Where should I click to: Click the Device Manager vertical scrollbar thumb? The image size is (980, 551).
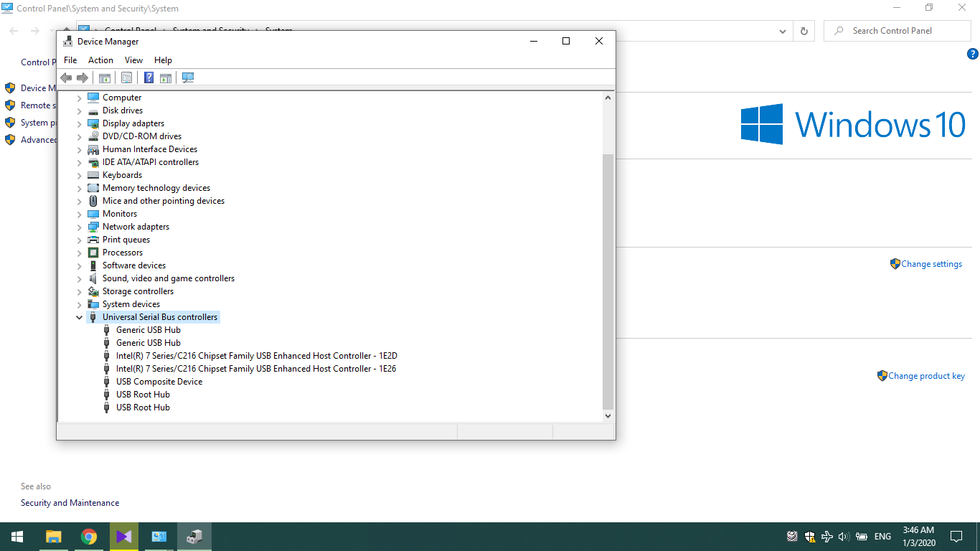click(608, 281)
